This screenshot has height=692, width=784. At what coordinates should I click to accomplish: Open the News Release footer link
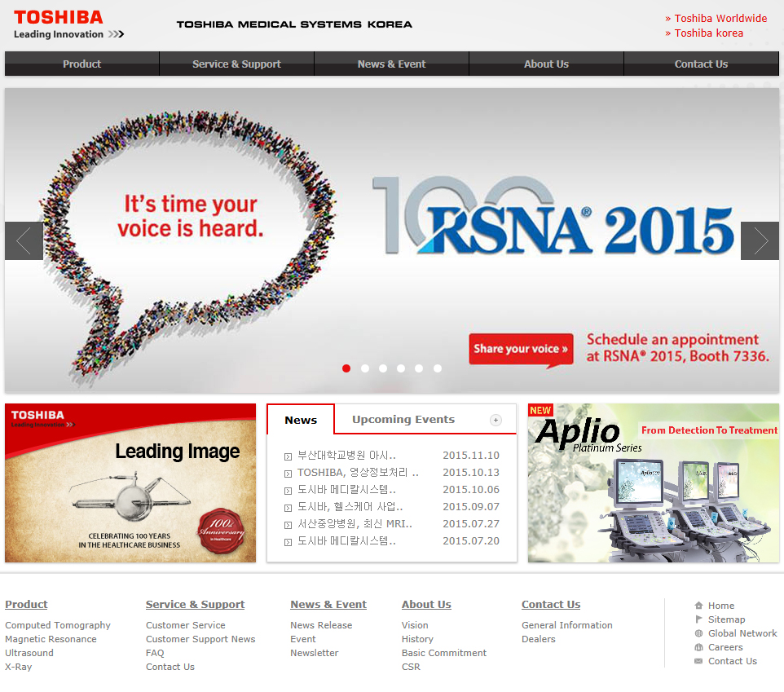coord(321,625)
